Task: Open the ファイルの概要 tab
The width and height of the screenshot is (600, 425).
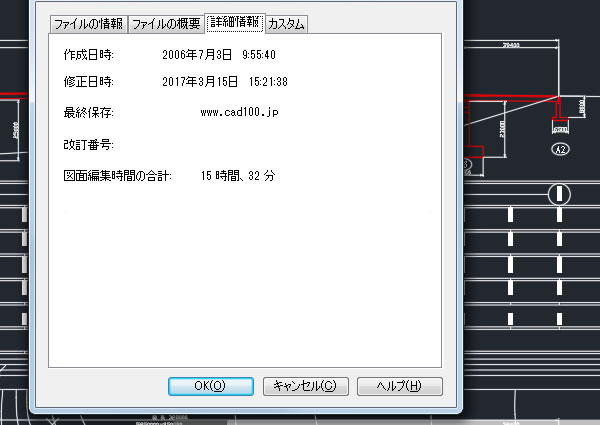Action: (166, 24)
